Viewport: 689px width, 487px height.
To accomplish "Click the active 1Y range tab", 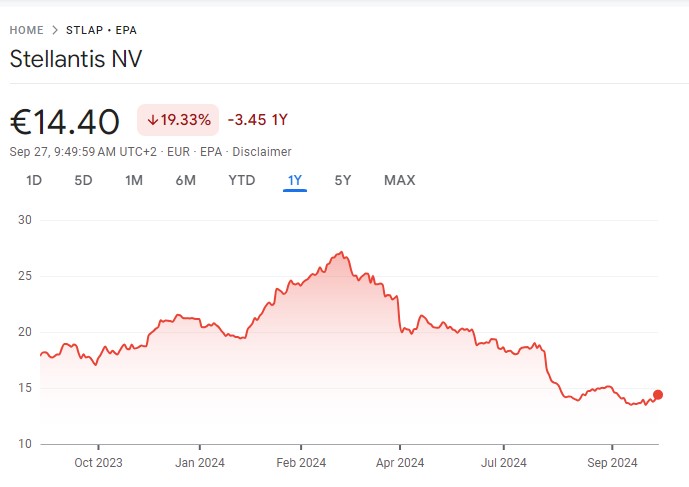I will click(x=294, y=181).
